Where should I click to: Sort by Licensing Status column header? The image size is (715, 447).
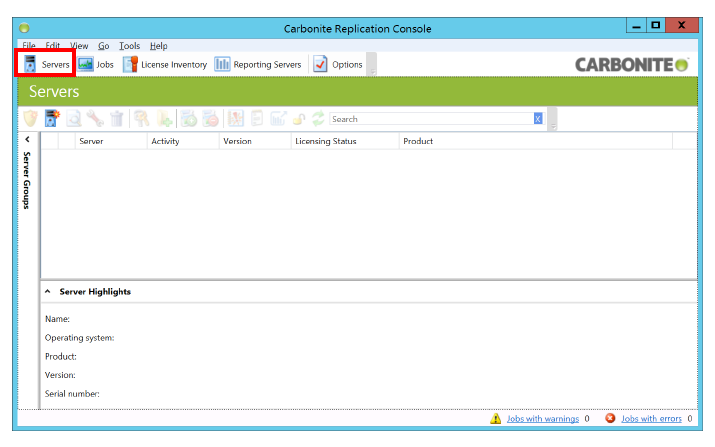[x=345, y=141]
